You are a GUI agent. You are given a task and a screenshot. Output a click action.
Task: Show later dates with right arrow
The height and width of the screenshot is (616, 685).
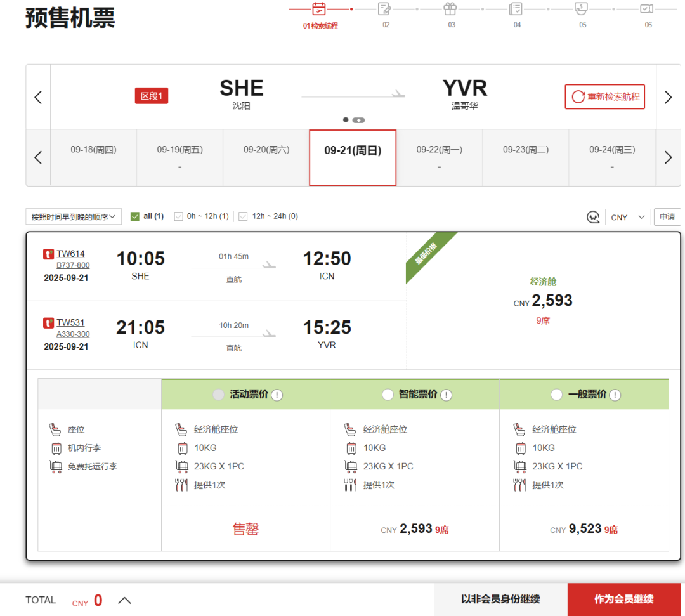(x=668, y=157)
